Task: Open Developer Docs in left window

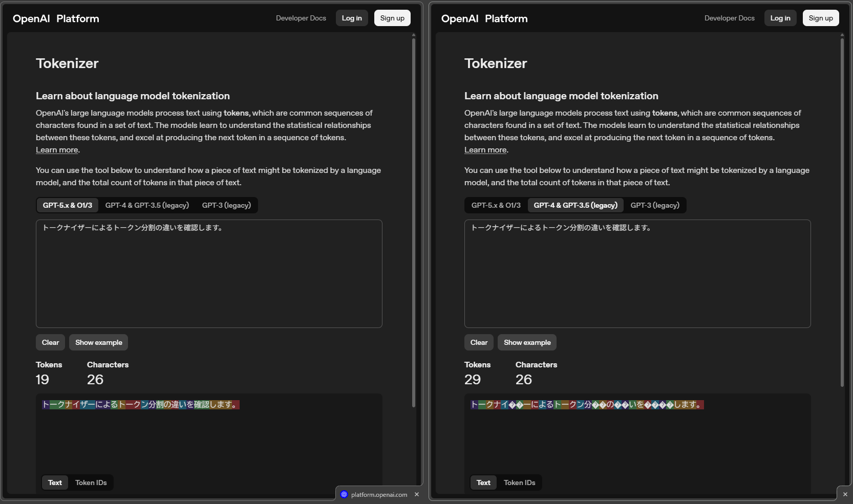Action: coord(301,18)
